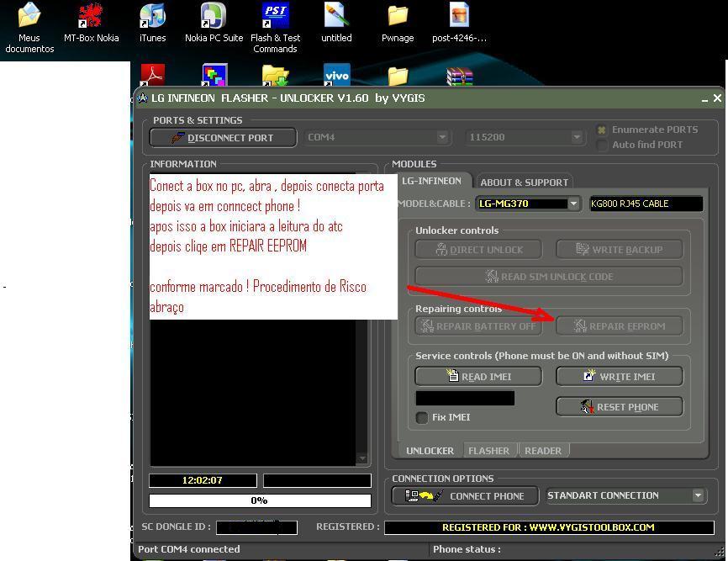This screenshot has height=561, width=728.
Task: Expand the LG-MG370 model dropdown
Action: (573, 204)
